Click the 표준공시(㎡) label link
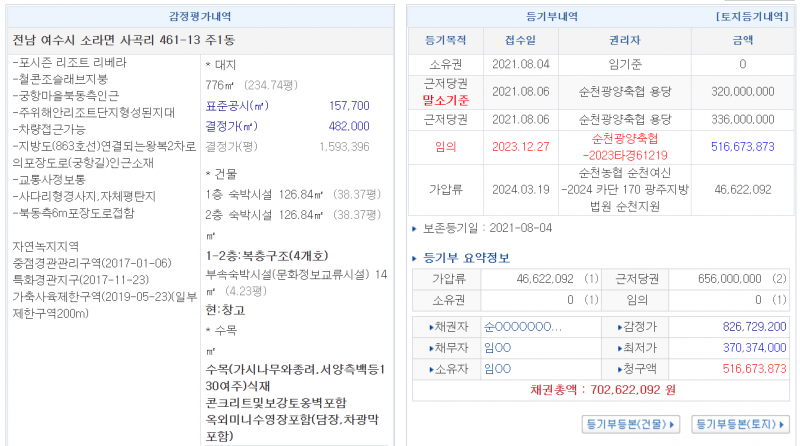 coord(236,105)
